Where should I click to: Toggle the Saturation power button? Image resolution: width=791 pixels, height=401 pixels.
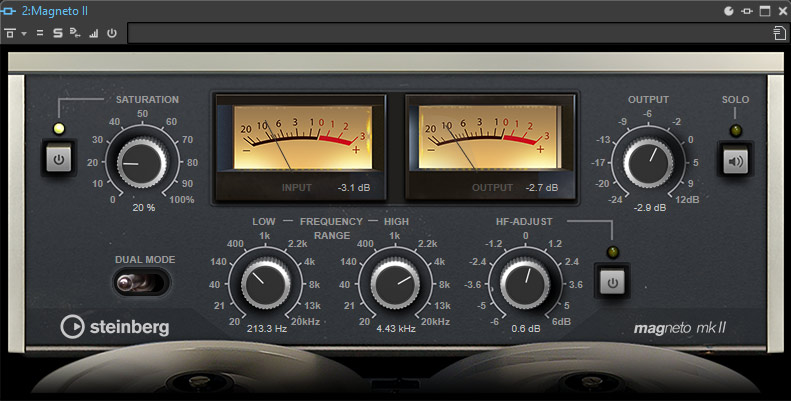[58, 158]
